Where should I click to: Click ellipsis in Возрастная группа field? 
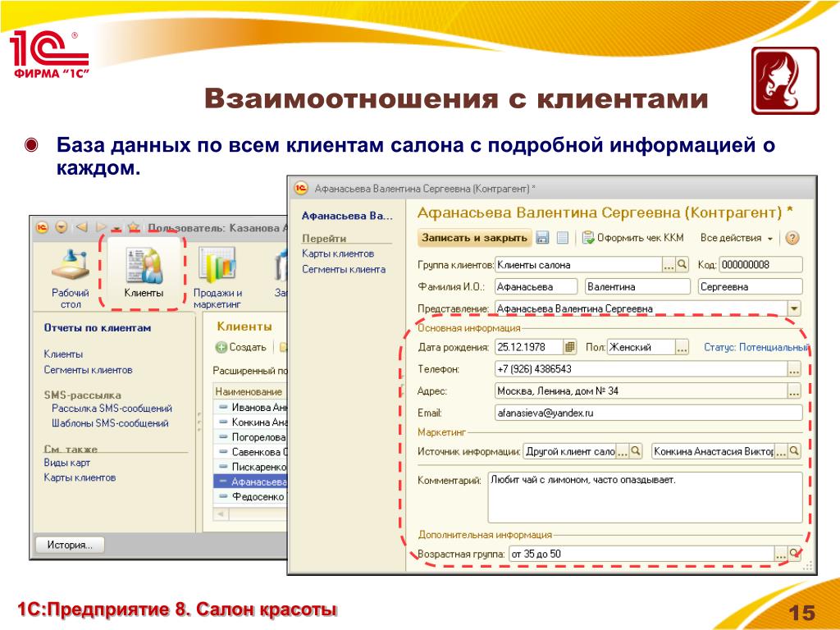point(781,554)
